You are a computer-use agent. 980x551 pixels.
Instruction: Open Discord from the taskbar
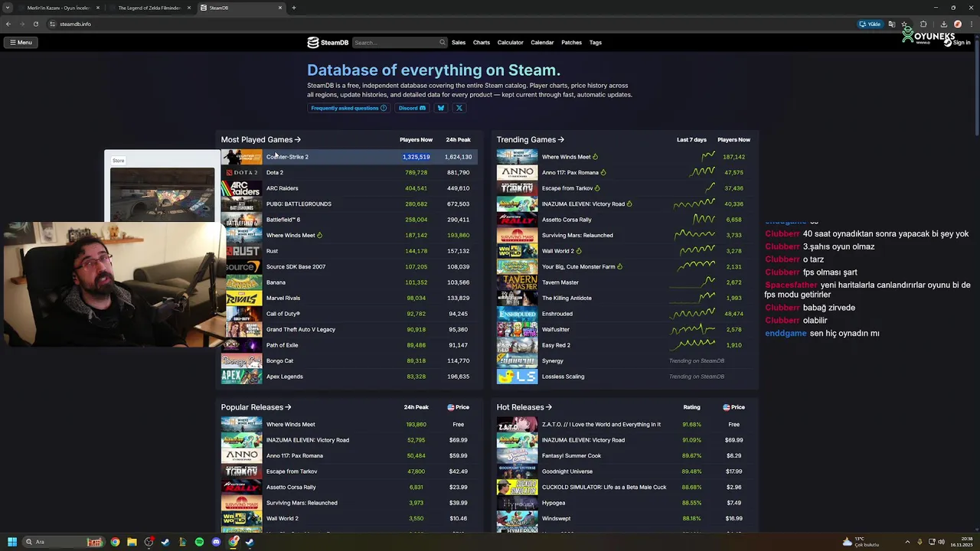216,542
